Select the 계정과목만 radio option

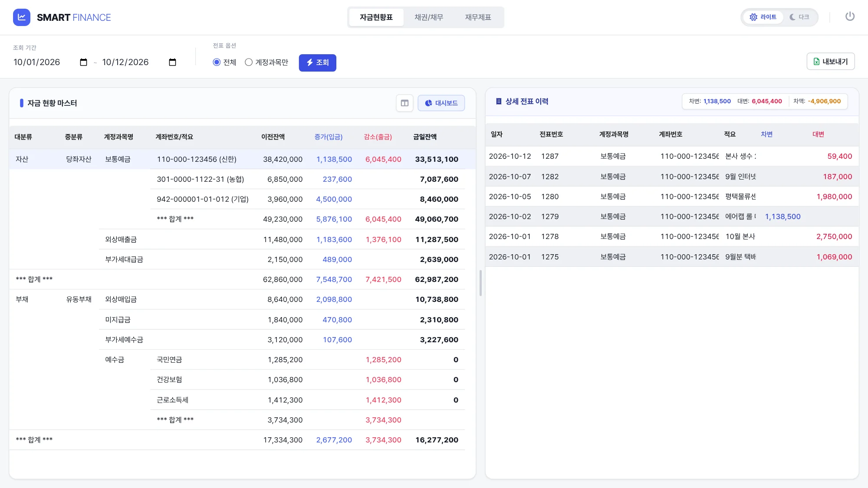click(249, 62)
